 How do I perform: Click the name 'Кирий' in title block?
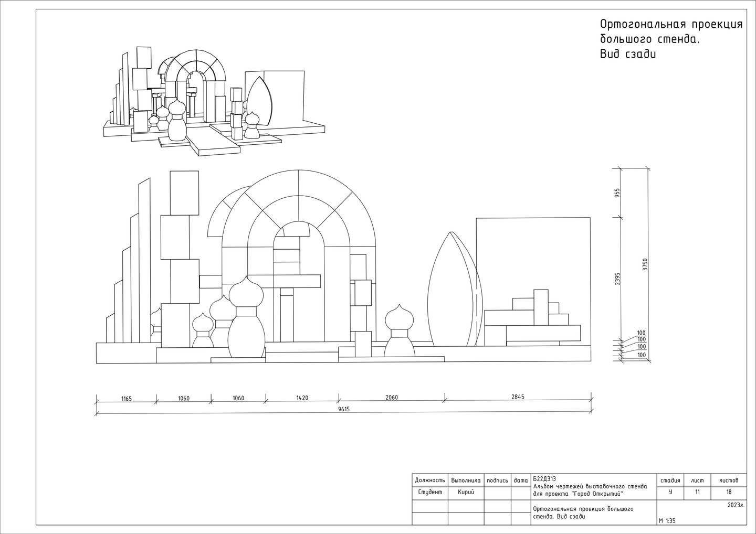coord(466,493)
